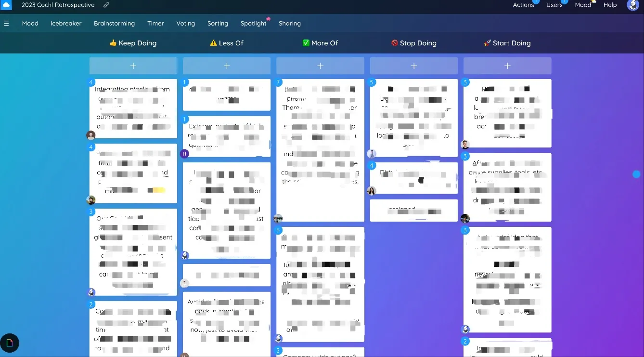Add a card to Keep Doing column

pos(133,66)
